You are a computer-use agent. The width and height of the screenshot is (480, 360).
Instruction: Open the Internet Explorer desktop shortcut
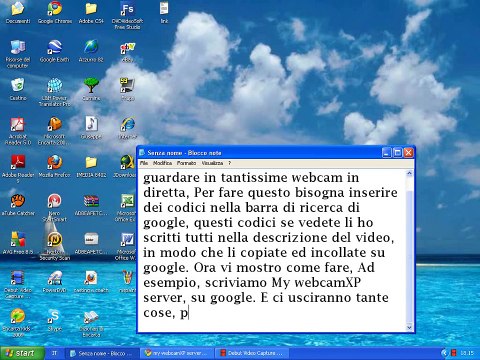[128, 124]
